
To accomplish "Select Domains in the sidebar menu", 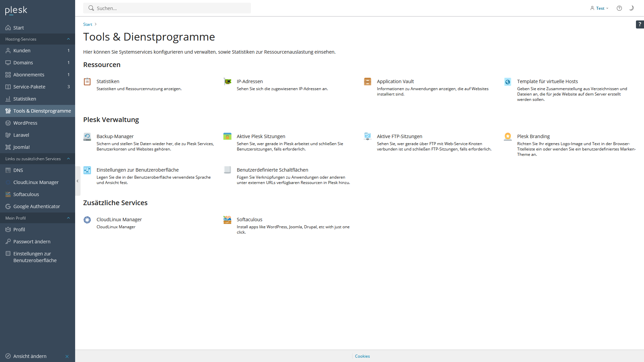I will pyautogui.click(x=23, y=62).
